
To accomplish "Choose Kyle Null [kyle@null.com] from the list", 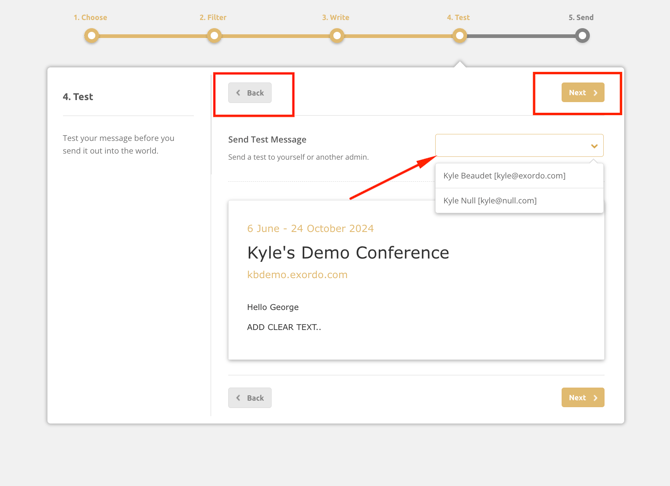I will pyautogui.click(x=491, y=201).
